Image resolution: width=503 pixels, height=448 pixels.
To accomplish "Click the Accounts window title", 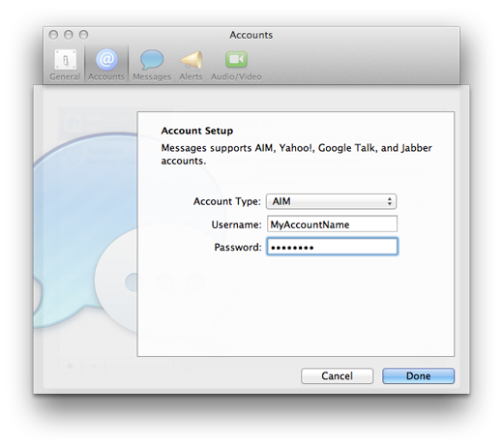I will 251,35.
